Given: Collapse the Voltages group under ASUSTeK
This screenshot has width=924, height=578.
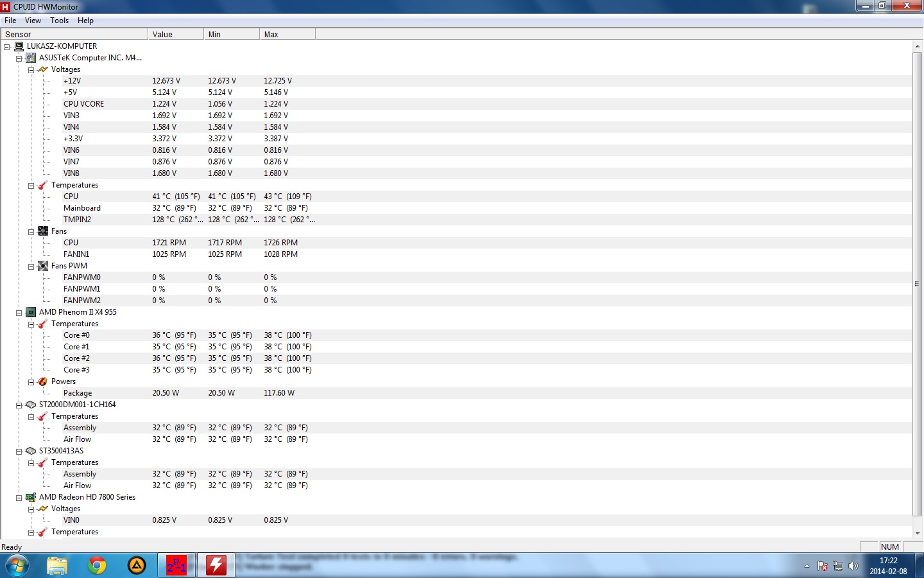Looking at the screenshot, I should point(31,70).
